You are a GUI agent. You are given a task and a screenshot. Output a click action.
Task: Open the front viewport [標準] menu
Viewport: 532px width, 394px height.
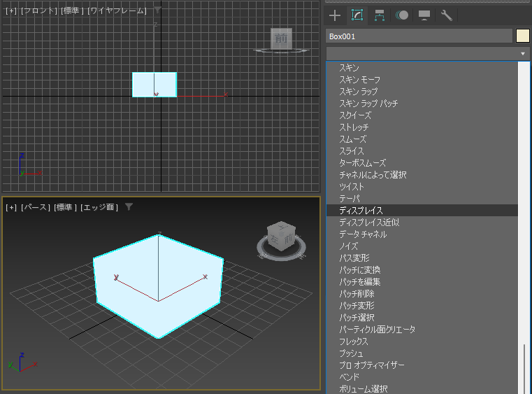coord(72,11)
